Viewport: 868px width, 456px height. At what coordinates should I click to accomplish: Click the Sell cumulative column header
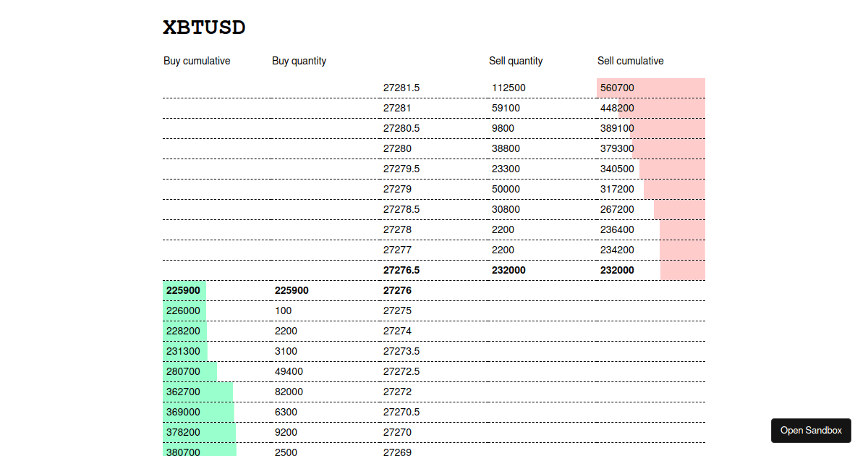(630, 61)
